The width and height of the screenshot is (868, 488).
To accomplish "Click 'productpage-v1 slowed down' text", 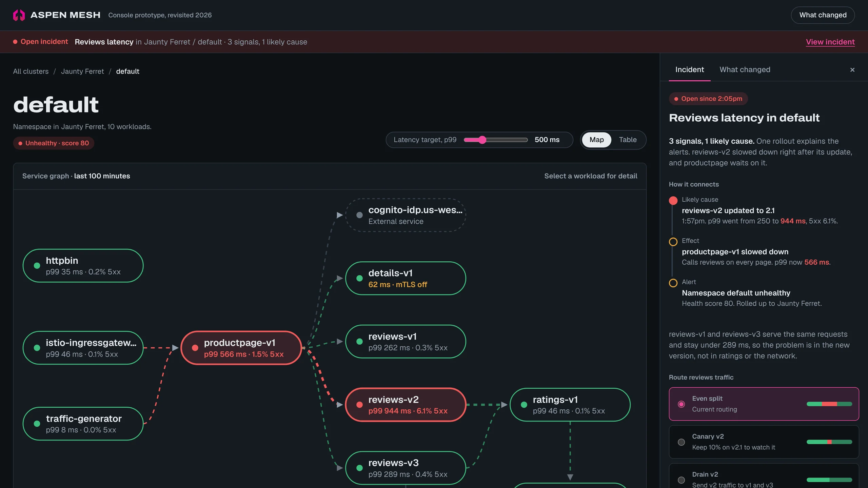I will click(x=735, y=252).
